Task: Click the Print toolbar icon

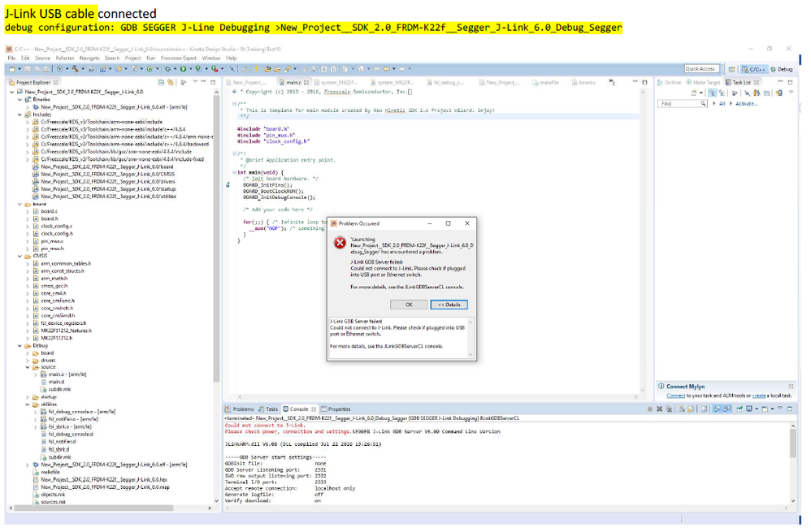Action: coord(46,69)
